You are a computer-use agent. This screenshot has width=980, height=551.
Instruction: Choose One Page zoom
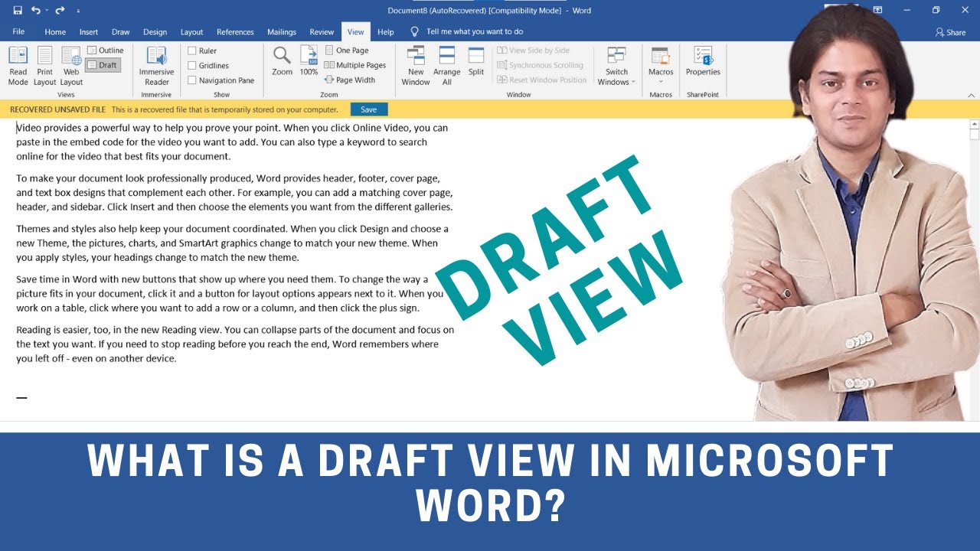[x=346, y=51]
